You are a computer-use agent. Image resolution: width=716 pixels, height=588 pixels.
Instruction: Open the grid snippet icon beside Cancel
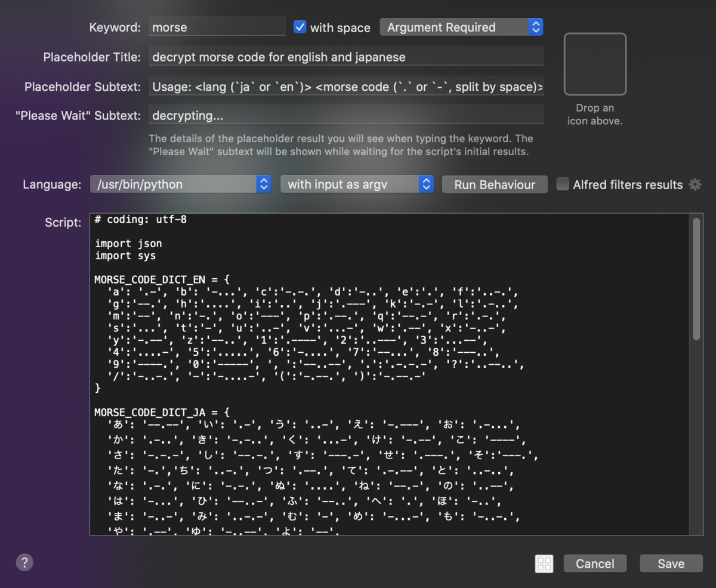click(x=544, y=564)
